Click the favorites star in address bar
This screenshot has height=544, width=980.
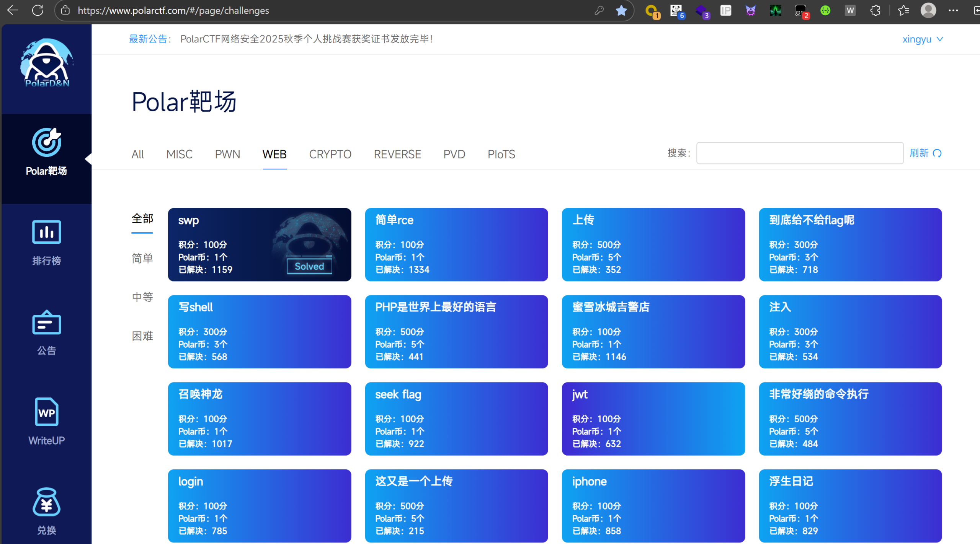pyautogui.click(x=621, y=10)
